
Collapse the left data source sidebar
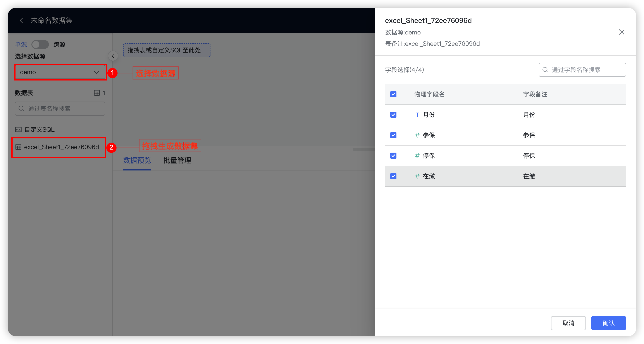click(x=113, y=56)
